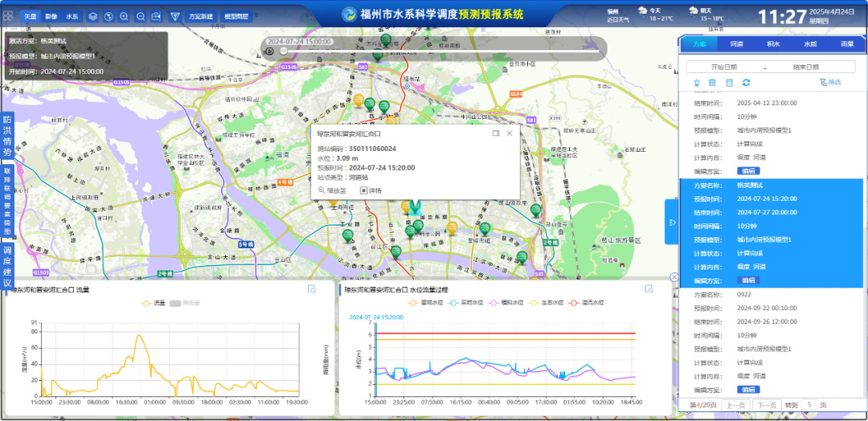Click 编辑 for scheme ending 2025-04-12
Screen dimensions: 868x421
748,171
